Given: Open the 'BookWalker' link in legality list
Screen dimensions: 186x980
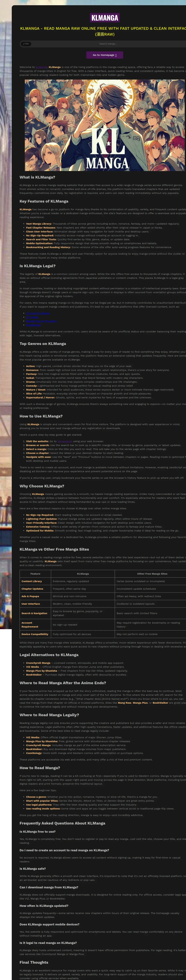Looking at the screenshot, I should 33,325.
